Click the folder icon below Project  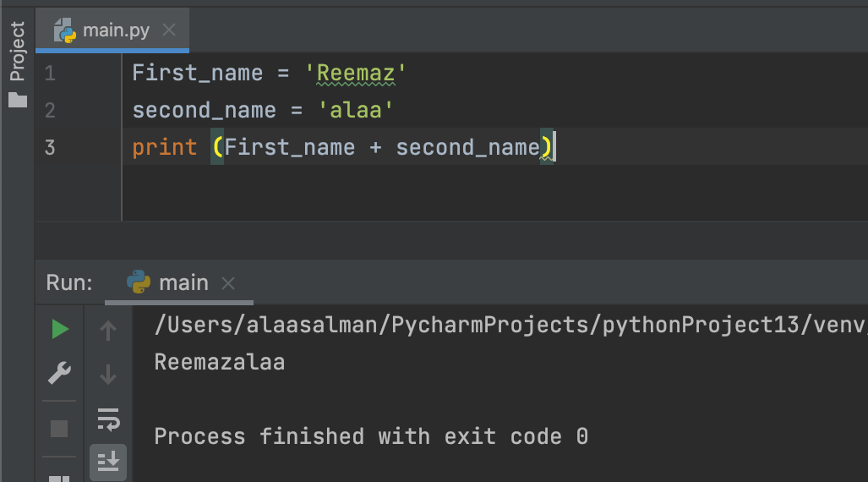[18, 101]
